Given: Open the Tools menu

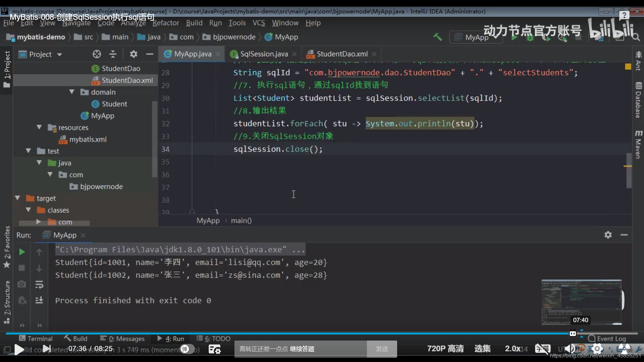Looking at the screenshot, I should (x=237, y=23).
